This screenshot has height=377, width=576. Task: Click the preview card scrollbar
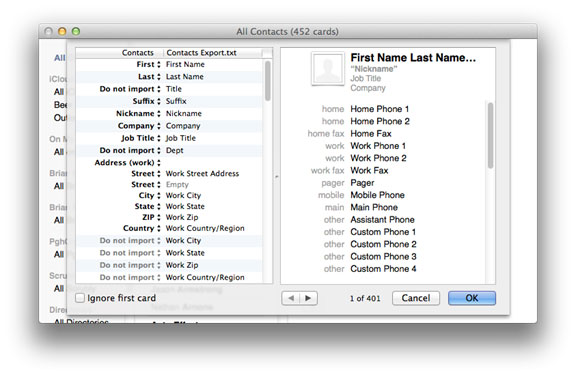(490, 136)
